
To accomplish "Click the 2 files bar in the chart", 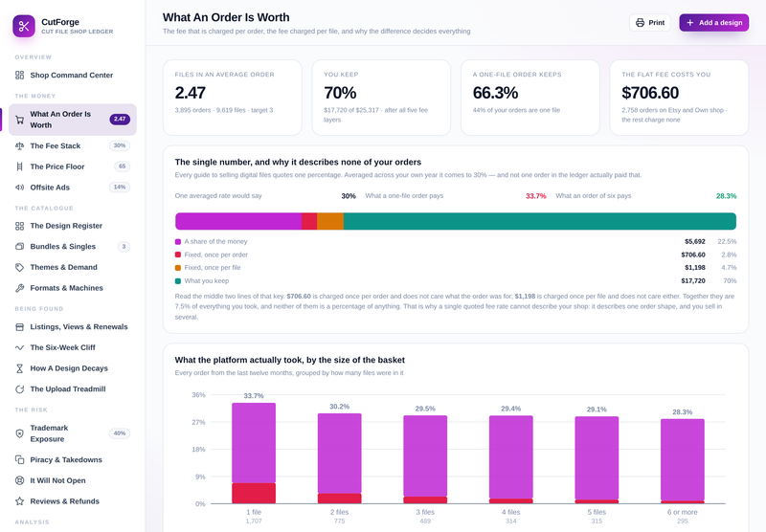I will (x=340, y=458).
